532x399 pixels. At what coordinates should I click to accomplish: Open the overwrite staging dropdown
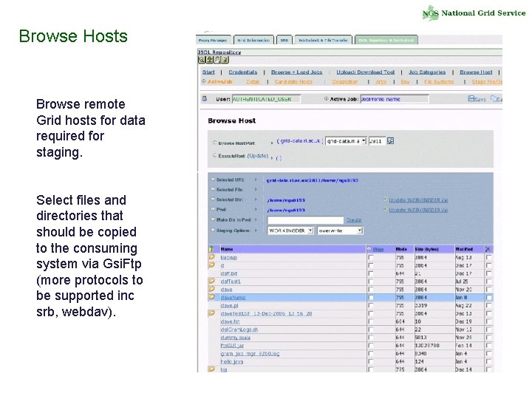[x=341, y=231]
